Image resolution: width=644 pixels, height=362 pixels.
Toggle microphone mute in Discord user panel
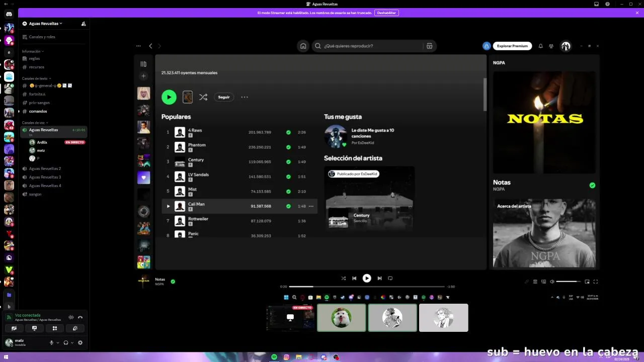pyautogui.click(x=51, y=342)
